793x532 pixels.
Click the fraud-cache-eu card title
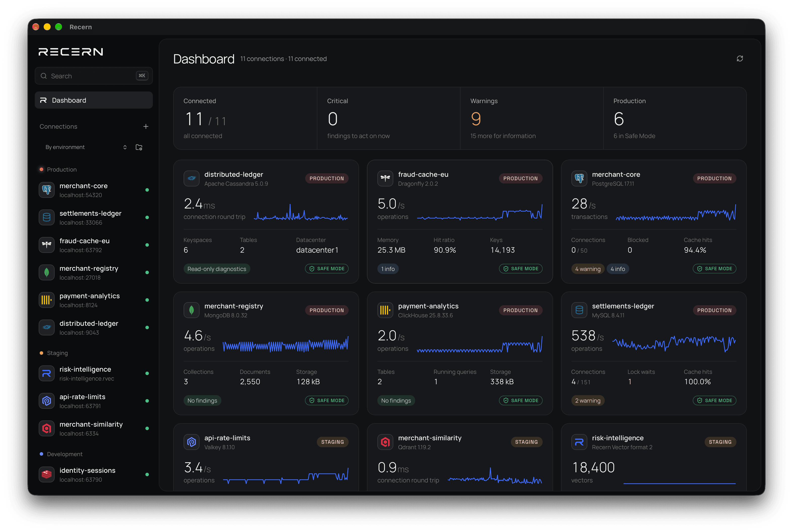tap(423, 174)
